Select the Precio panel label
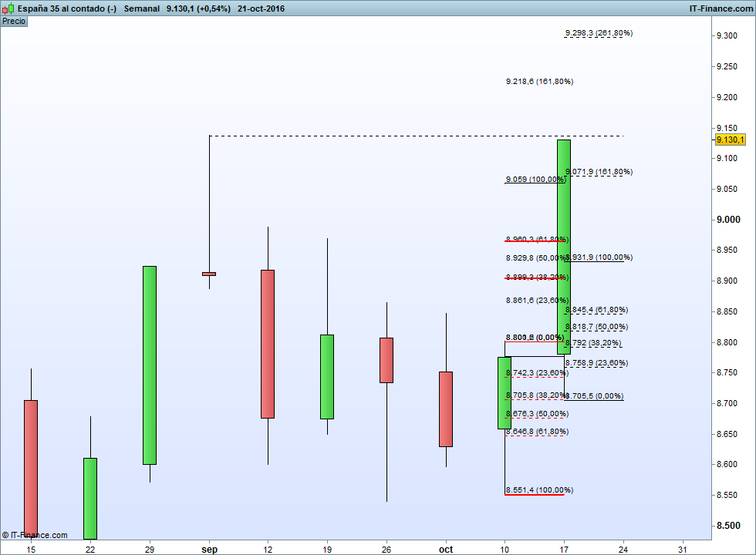This screenshot has height=555, width=756. (x=14, y=22)
